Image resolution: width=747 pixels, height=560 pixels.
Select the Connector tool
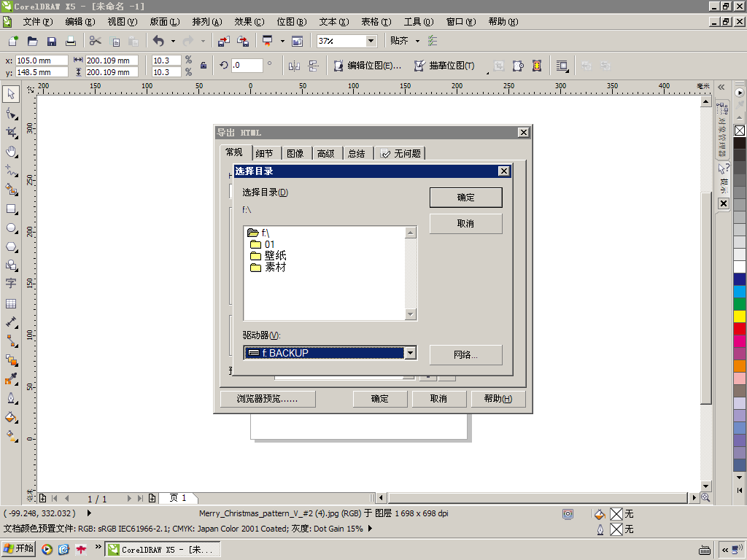(11, 341)
